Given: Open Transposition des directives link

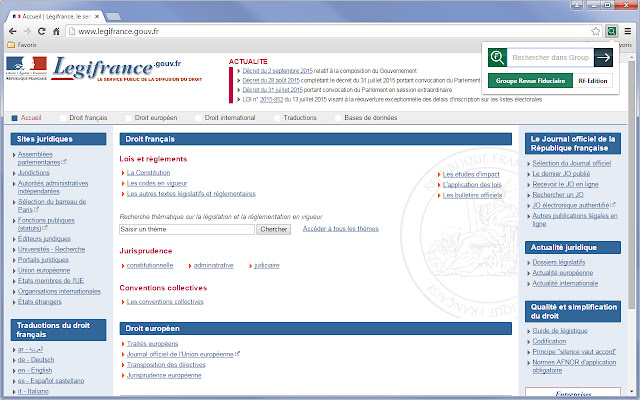Looking at the screenshot, I should [x=166, y=364].
